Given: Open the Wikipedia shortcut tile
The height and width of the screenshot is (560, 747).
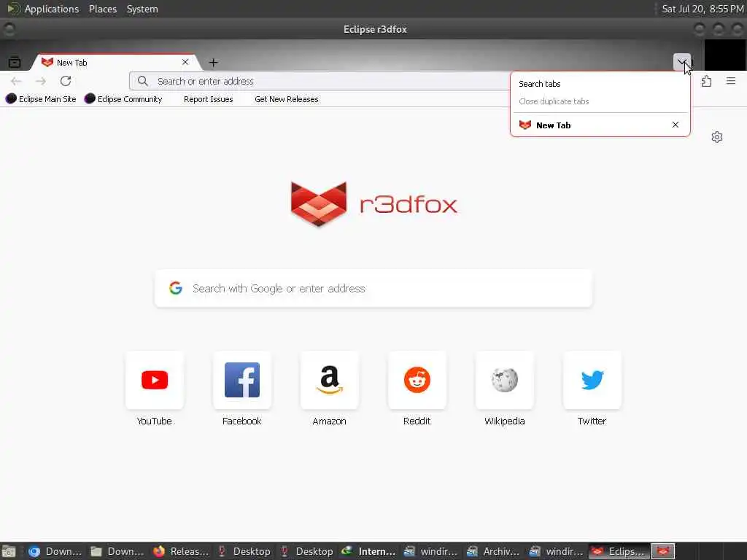Looking at the screenshot, I should point(505,380).
